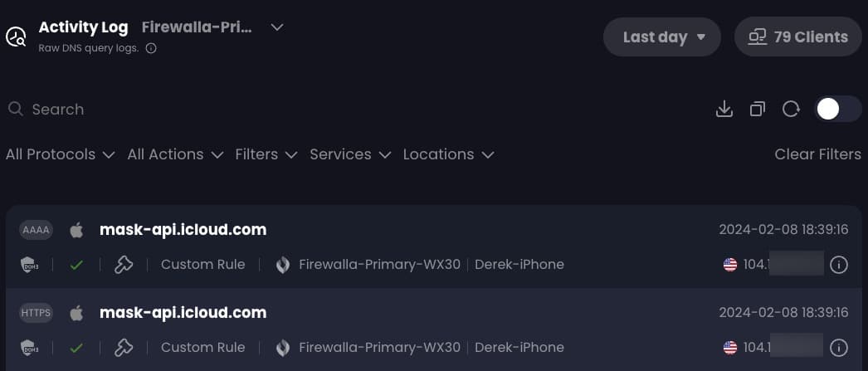Viewport: 868px width, 371px height.
Task: Toggle the live stream switch
Action: point(838,109)
